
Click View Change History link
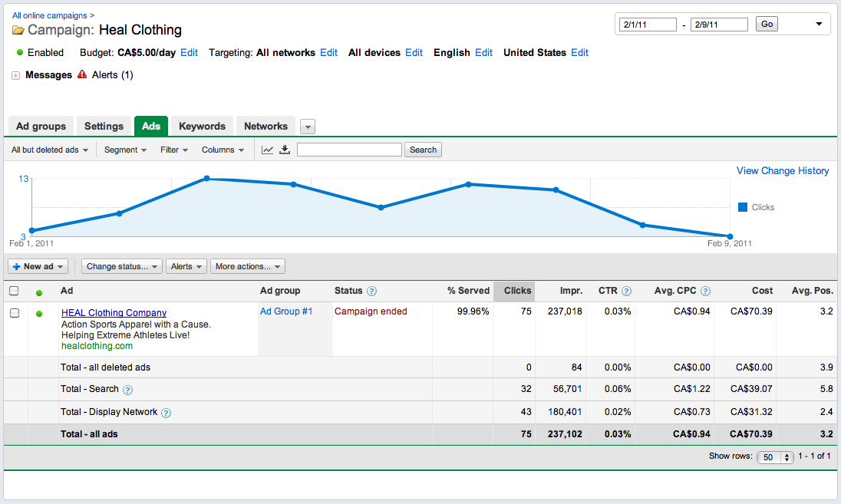(x=783, y=170)
